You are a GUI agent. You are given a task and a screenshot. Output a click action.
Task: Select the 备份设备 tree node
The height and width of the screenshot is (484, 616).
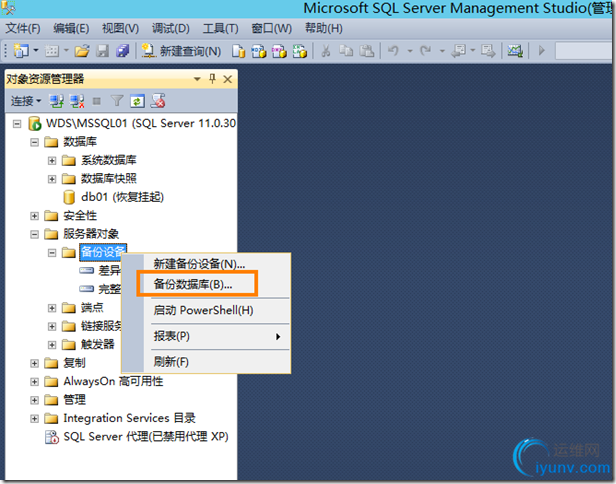[103, 252]
